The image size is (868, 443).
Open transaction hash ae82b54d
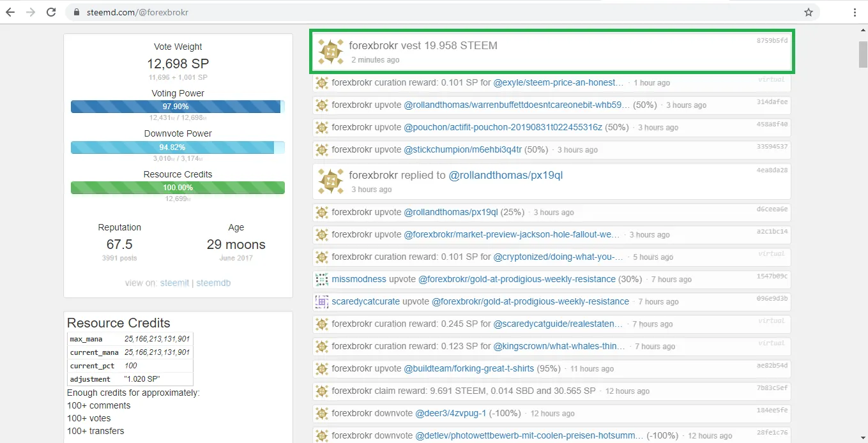tap(772, 365)
